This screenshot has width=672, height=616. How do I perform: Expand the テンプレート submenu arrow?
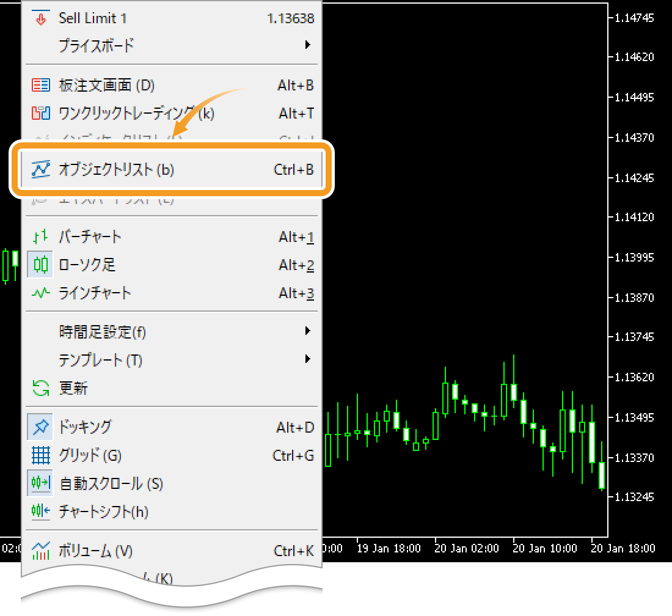click(x=307, y=359)
